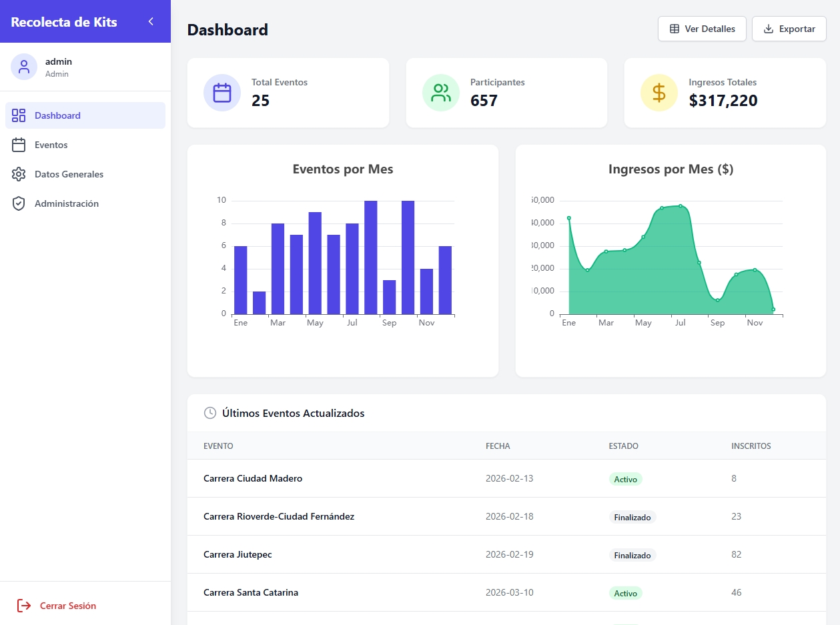840x625 pixels.
Task: Click the Cerrar Sesión logout icon
Action: click(24, 606)
